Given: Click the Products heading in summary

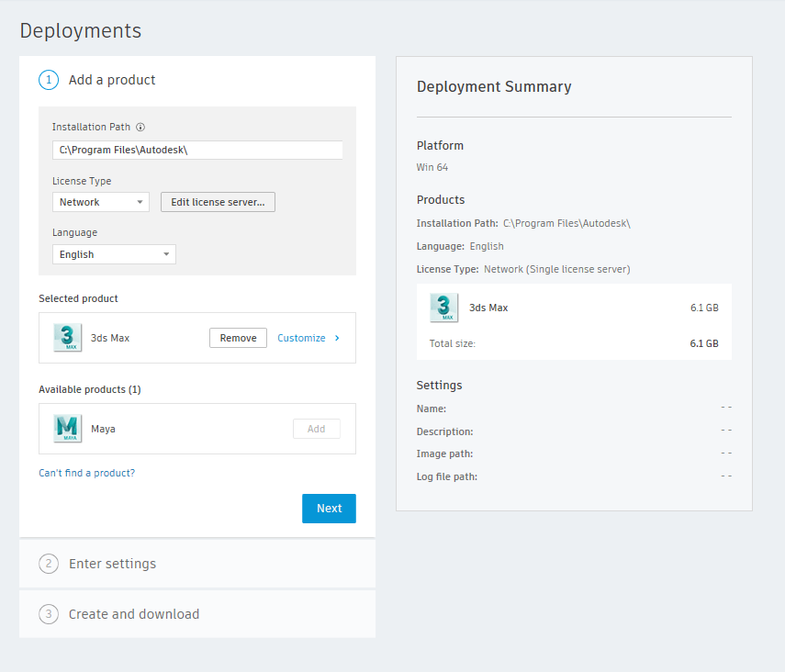Looking at the screenshot, I should tap(441, 200).
